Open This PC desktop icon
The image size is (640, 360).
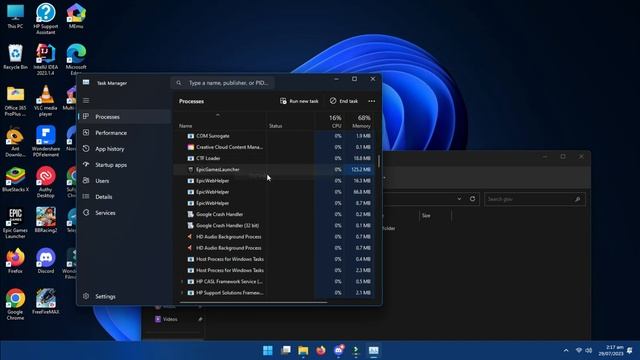point(15,16)
